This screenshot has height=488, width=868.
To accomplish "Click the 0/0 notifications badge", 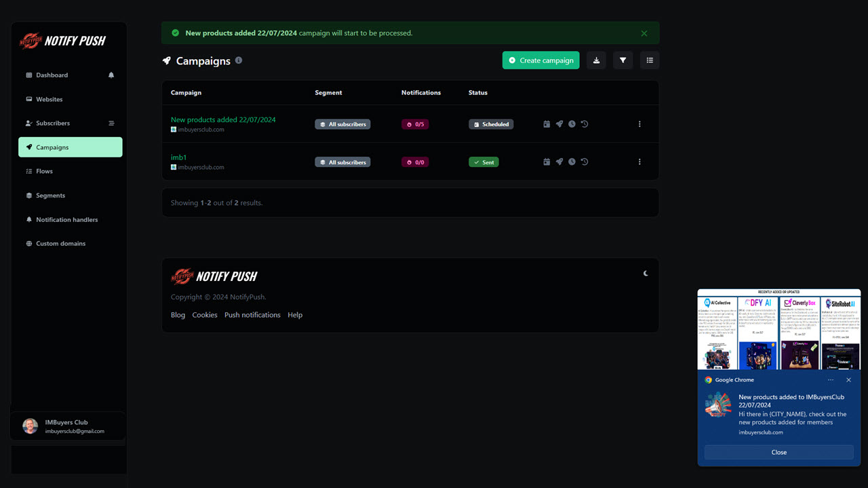I will [x=415, y=162].
